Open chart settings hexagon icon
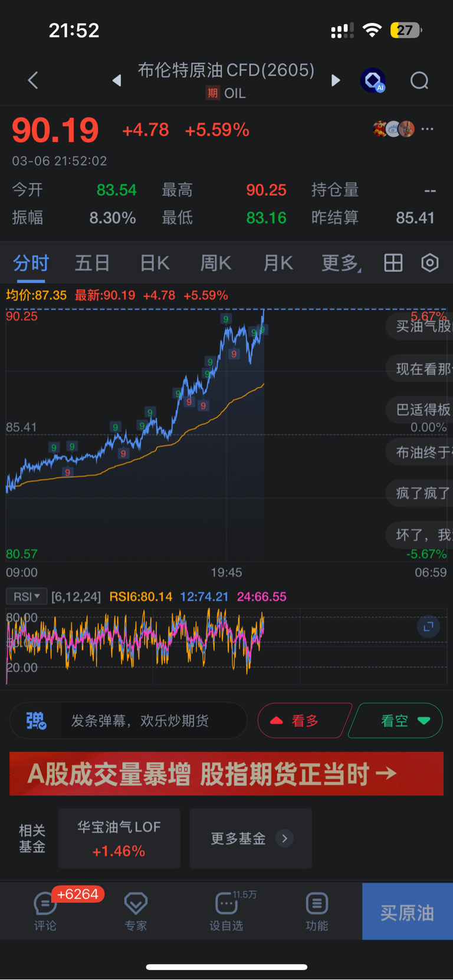The image size is (453, 980). point(430,263)
